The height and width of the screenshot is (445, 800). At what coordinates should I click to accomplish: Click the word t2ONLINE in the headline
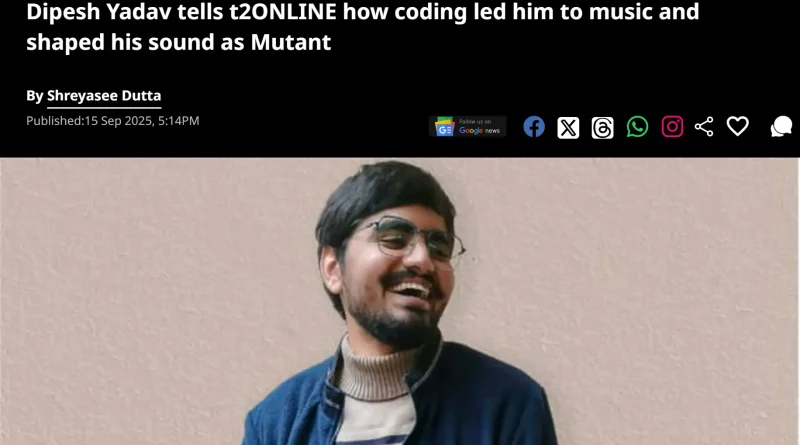pos(283,11)
